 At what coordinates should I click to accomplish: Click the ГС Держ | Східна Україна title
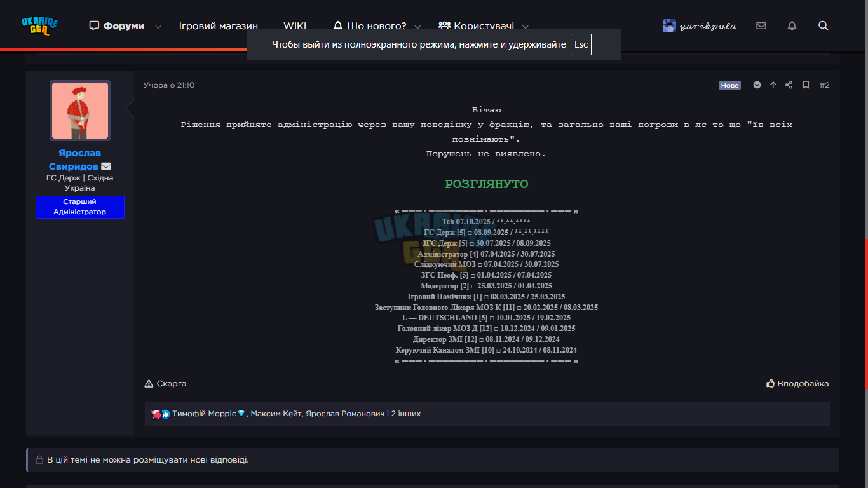point(80,183)
